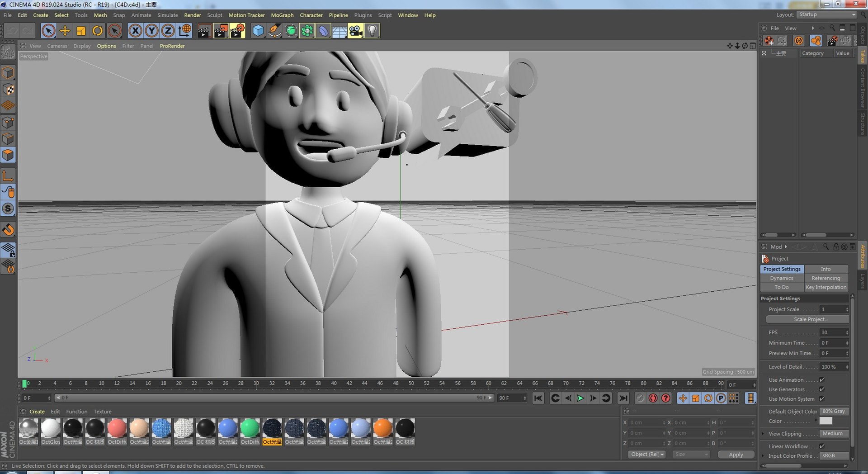The height and width of the screenshot is (474, 868).
Task: Open ProRender viewport menu
Action: click(x=172, y=46)
